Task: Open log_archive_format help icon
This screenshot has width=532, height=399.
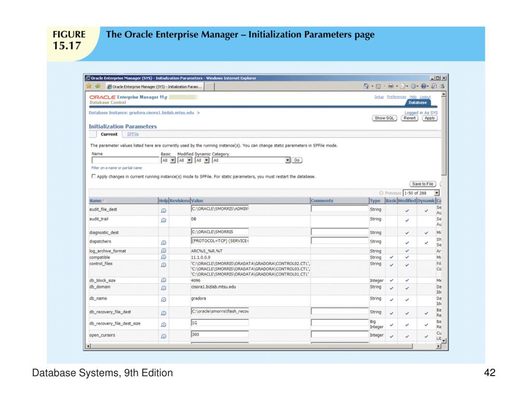Action: 164,251
